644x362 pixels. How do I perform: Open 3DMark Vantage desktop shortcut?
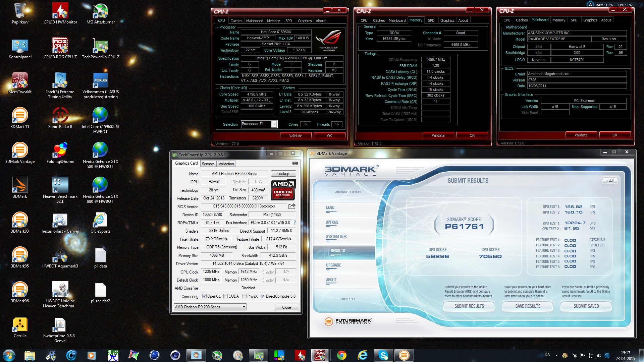(20, 153)
